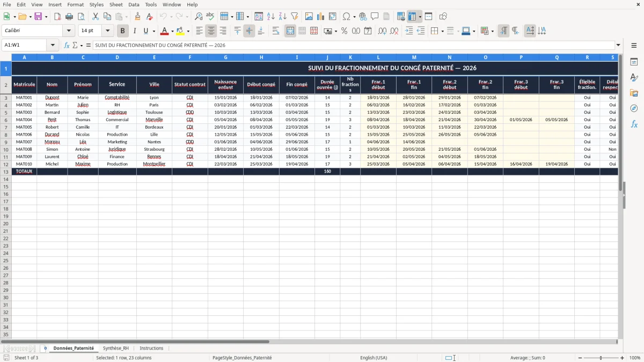Viewport: 644px width, 362px height.
Task: Toggle Underline formatting
Action: 145,31
